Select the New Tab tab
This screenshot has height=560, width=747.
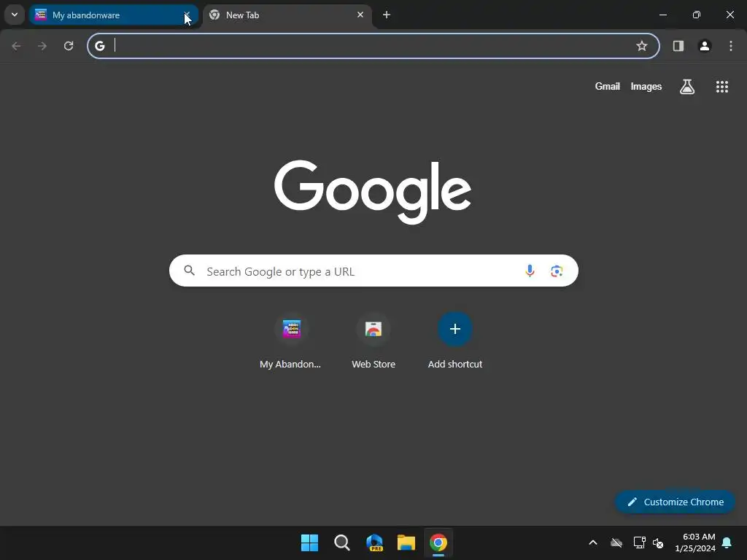[287, 15]
